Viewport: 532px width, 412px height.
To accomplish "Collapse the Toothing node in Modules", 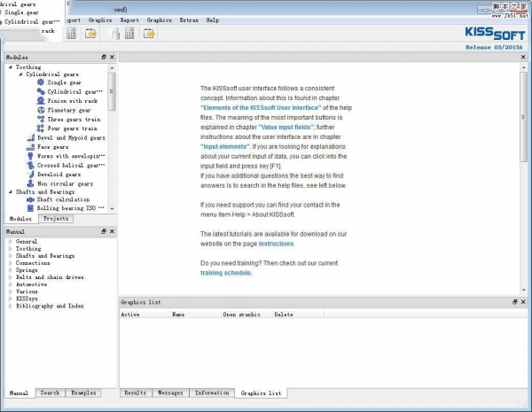I will tap(11, 67).
